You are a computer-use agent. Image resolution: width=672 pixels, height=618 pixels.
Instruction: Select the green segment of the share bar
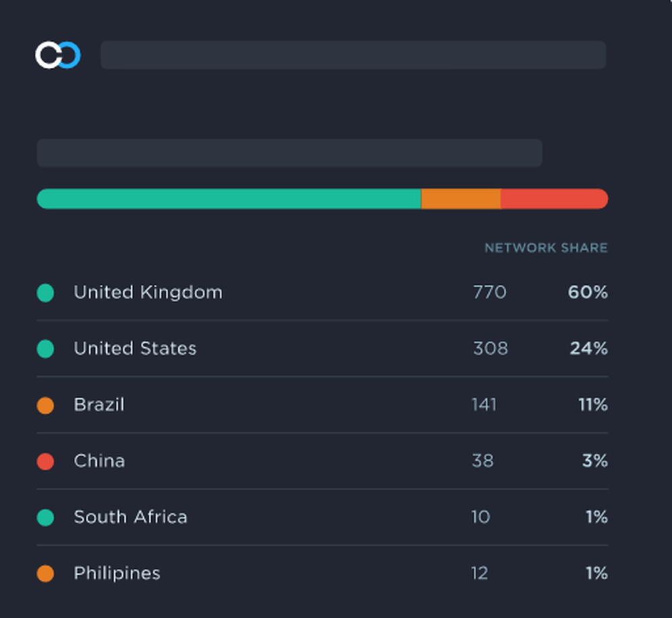[x=229, y=199]
